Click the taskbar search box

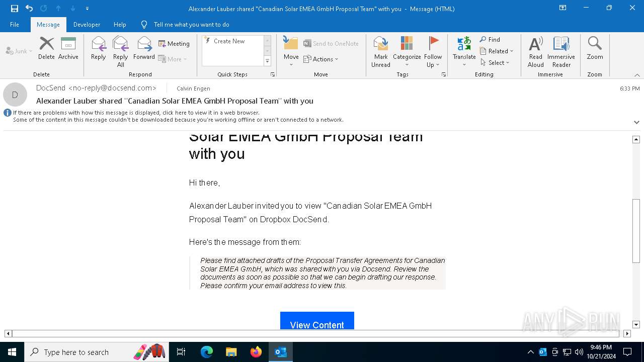[x=97, y=352]
